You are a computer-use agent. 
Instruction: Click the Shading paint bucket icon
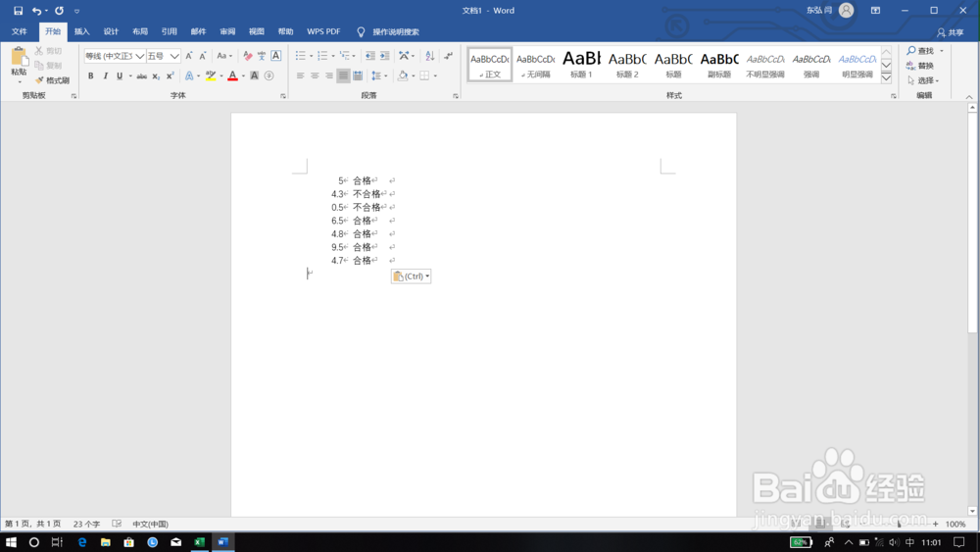pyautogui.click(x=403, y=75)
